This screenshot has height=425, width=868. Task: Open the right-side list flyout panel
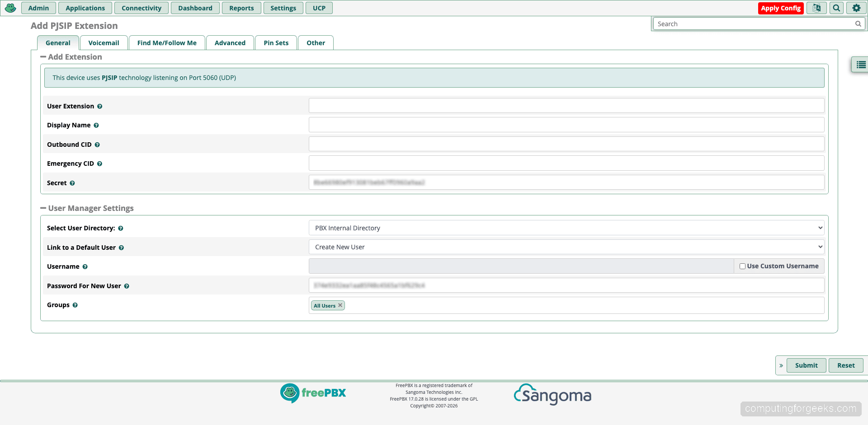pos(861,64)
